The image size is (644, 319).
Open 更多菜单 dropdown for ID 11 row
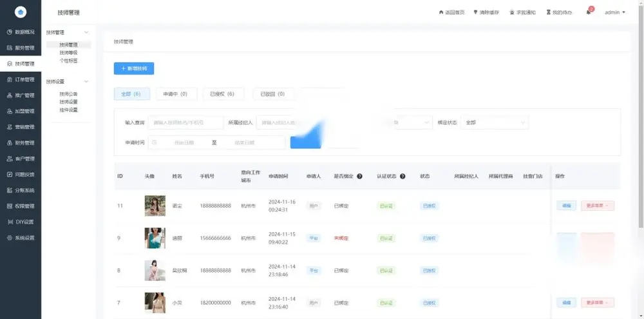598,206
